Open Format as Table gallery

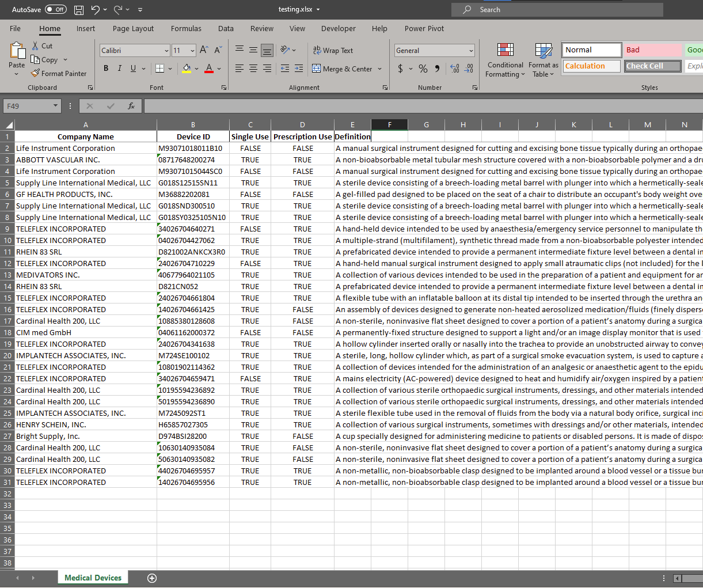click(544, 60)
